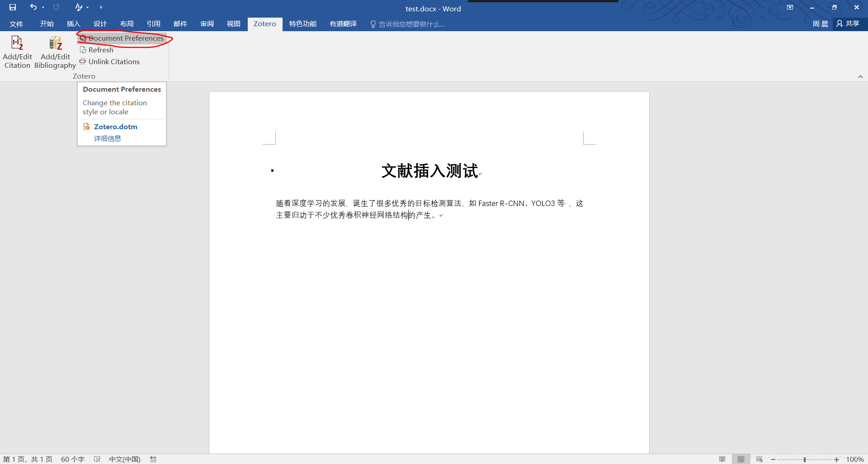Viewport: 868px width, 464px height.
Task: Open Customize Quick Access Toolbar dropdown
Action: coord(101,7)
